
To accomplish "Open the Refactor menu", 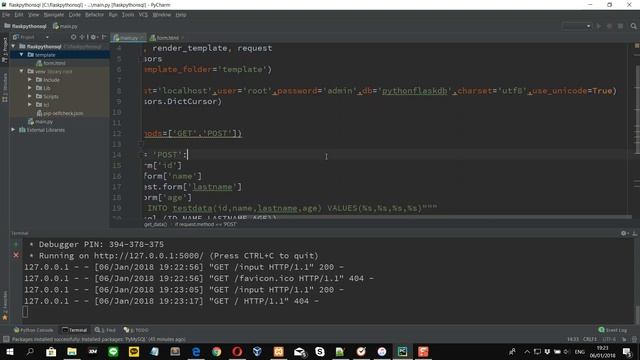I will click(94, 15).
